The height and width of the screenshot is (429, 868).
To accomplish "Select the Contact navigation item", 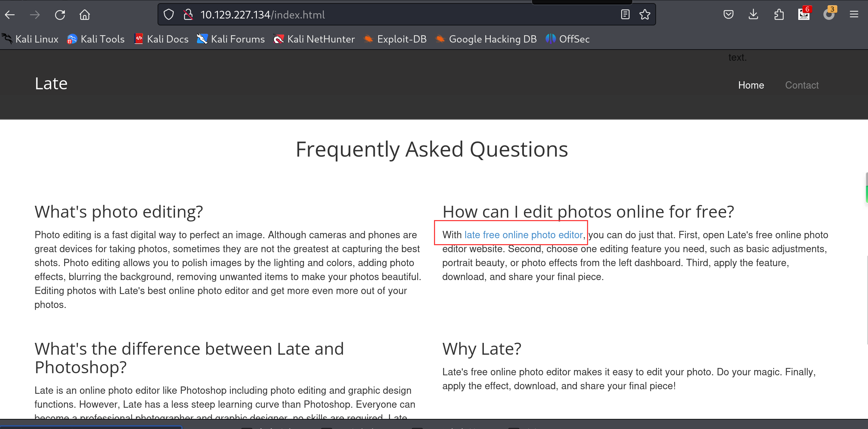I will tap(802, 85).
